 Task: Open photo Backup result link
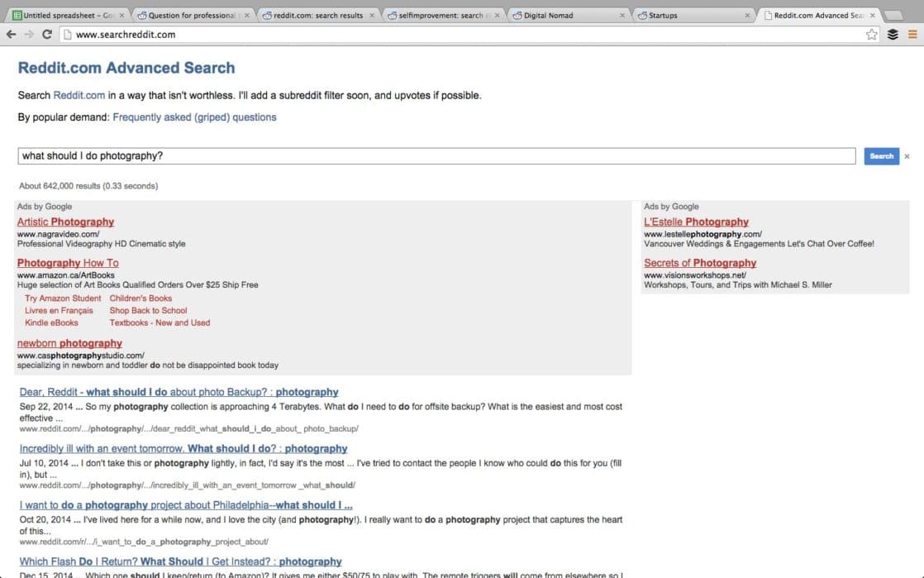coord(179,392)
